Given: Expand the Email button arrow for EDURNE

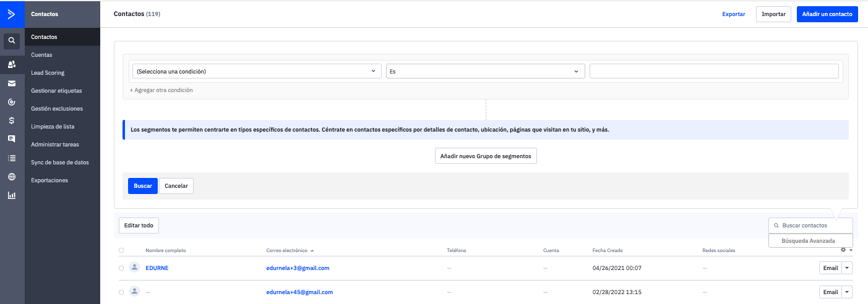Looking at the screenshot, I should coord(847,268).
